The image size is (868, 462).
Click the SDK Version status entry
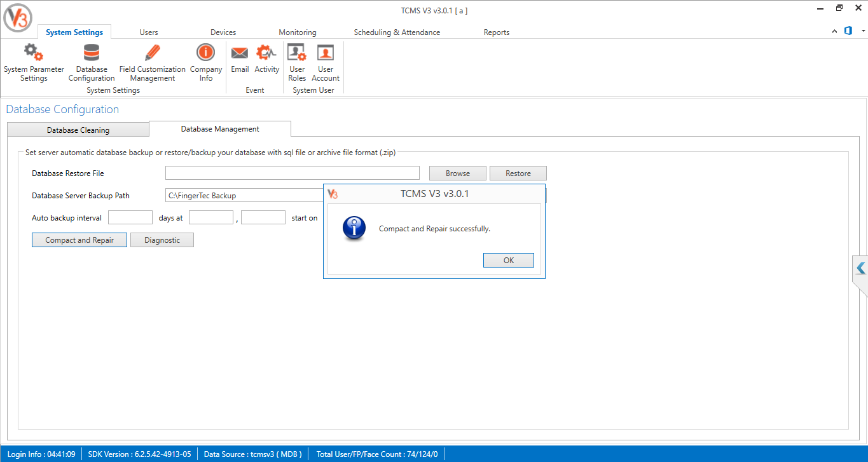click(140, 454)
